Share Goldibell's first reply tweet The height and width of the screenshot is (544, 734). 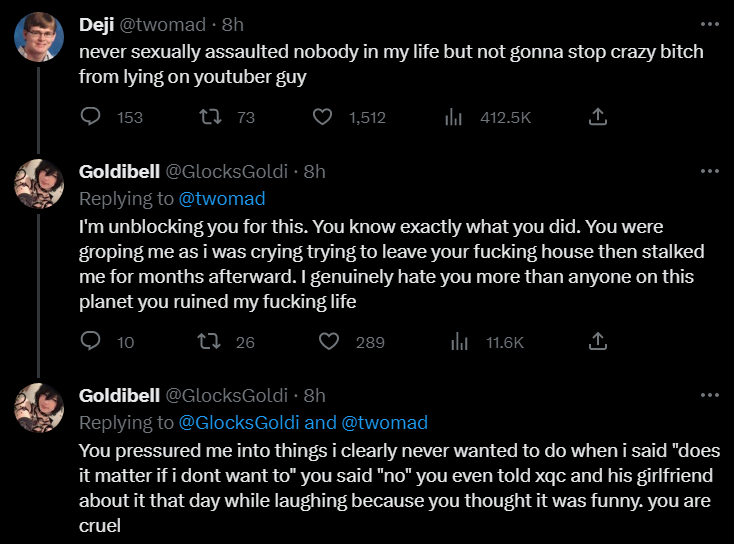click(597, 342)
